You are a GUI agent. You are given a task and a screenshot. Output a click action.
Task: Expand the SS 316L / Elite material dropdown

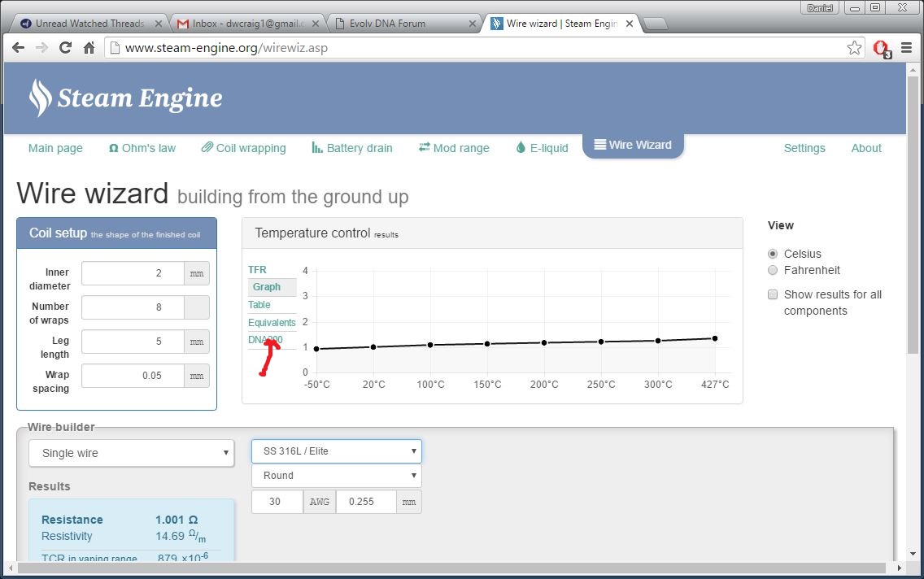coord(336,451)
